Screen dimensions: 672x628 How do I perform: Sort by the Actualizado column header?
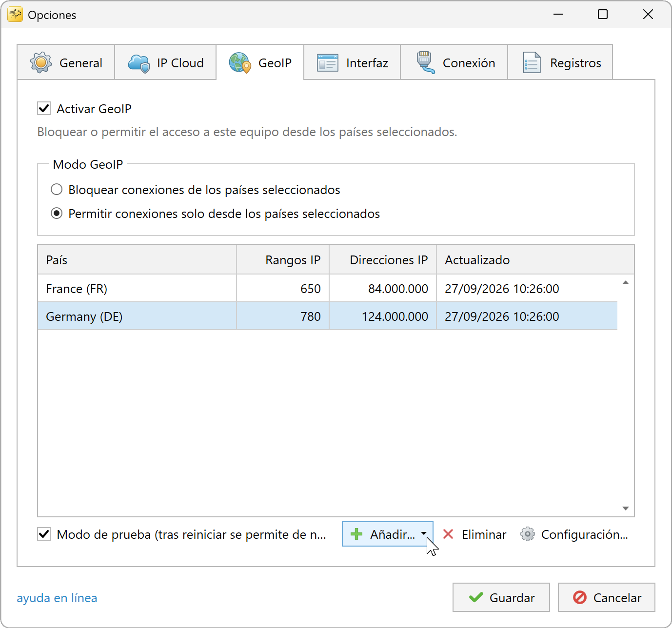coord(535,260)
